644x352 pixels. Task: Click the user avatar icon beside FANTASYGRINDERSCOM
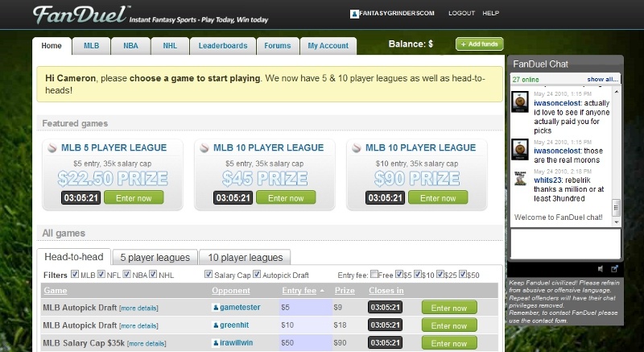(354, 14)
